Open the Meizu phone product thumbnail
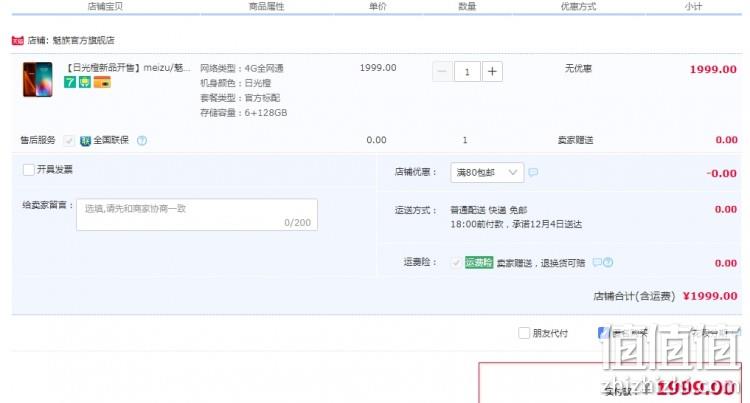This screenshot has height=403, width=750. [x=38, y=79]
